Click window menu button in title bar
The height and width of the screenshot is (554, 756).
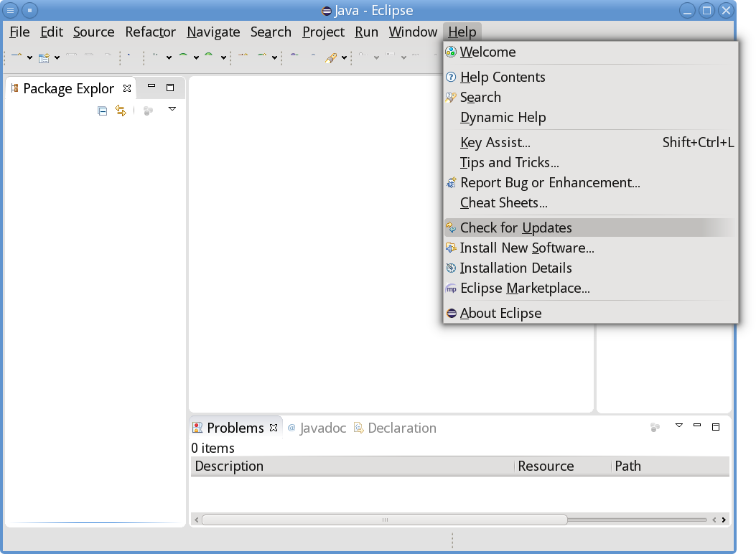pos(10,10)
